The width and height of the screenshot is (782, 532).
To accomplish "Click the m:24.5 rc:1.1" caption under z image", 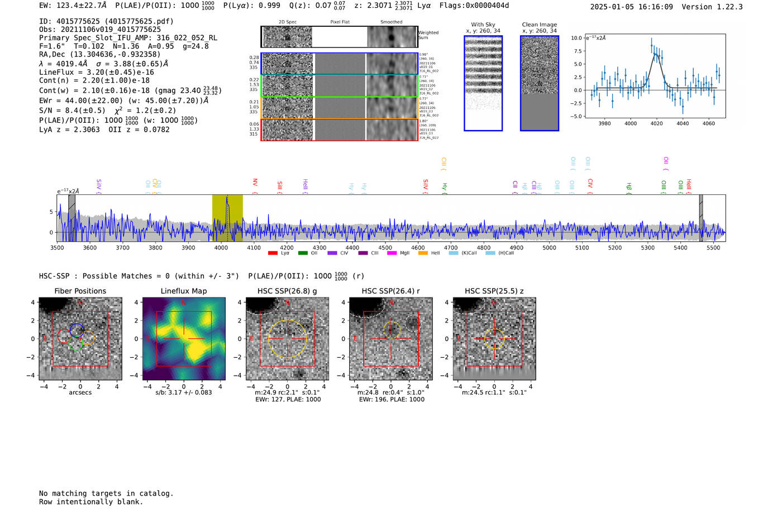I will (494, 392).
